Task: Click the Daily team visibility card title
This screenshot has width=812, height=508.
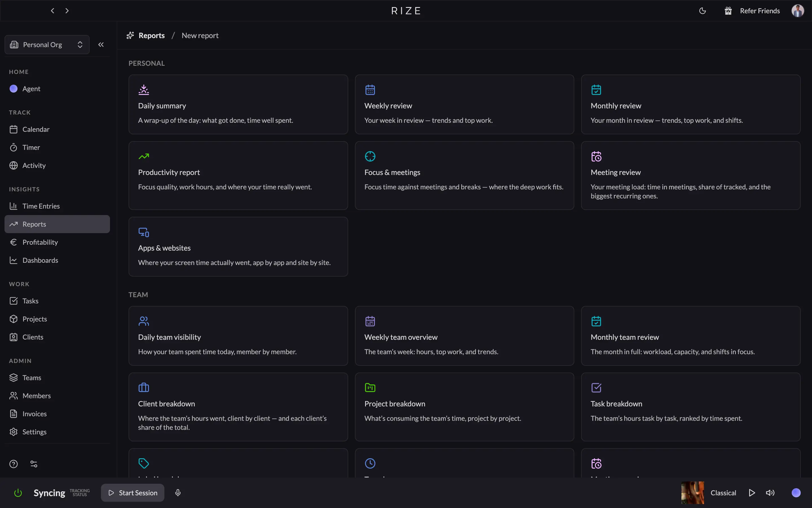Action: click(x=169, y=337)
